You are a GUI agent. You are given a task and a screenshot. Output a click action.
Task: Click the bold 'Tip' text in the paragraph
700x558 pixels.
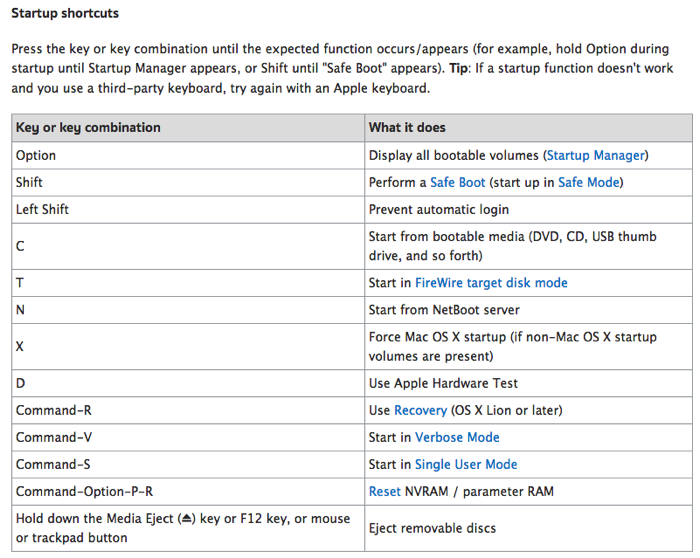[458, 68]
